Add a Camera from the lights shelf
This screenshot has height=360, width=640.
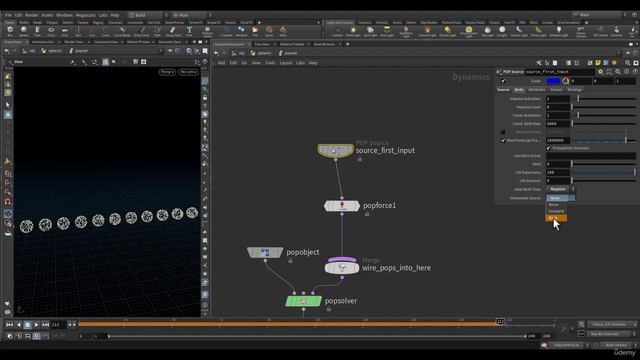pyautogui.click(x=337, y=31)
